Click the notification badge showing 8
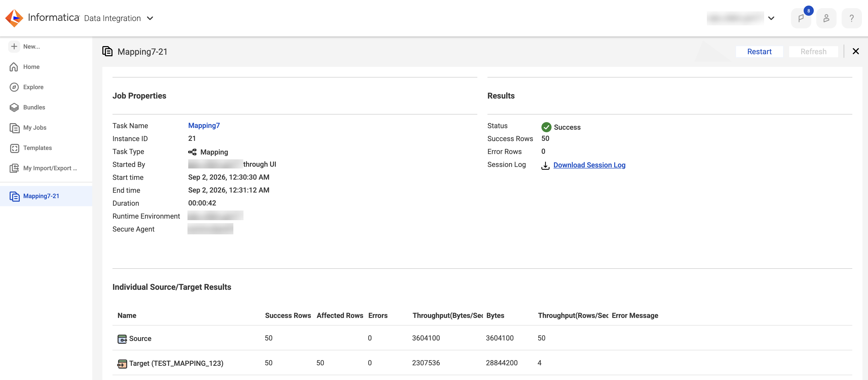Screen dimensions: 868x380 point(808,11)
